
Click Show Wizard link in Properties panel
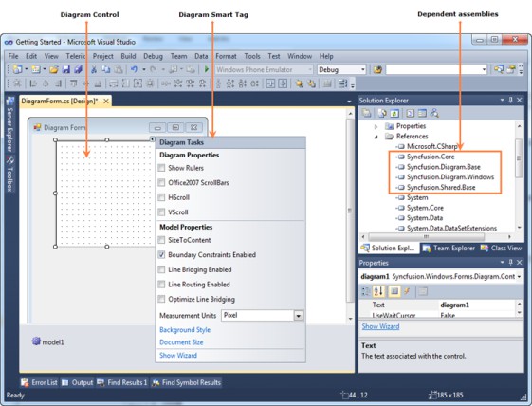(380, 326)
